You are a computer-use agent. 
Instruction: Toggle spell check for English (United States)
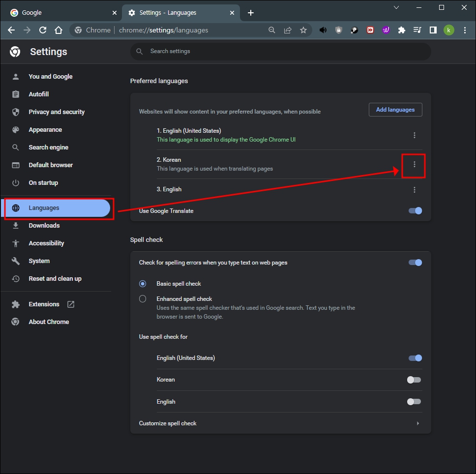(x=415, y=358)
